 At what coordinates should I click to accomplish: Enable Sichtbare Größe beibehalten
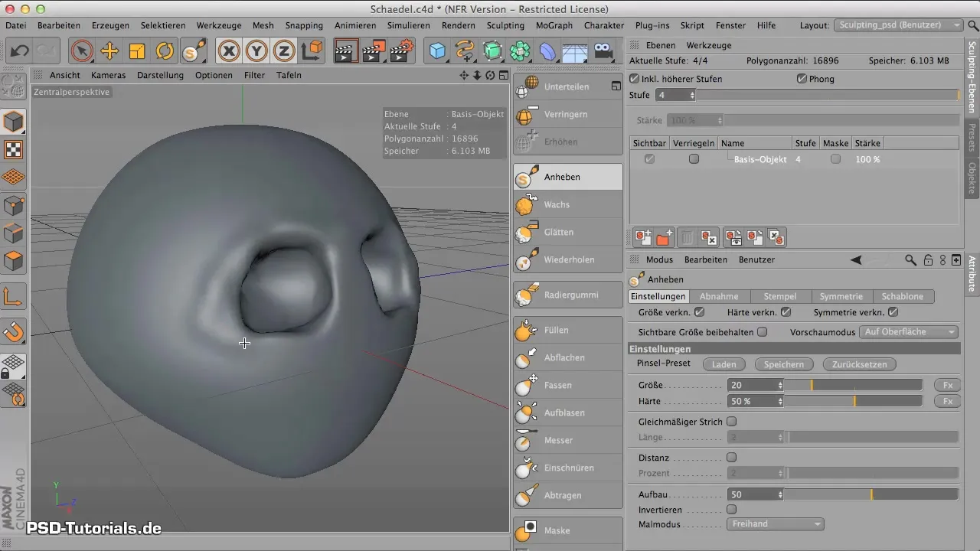[762, 332]
